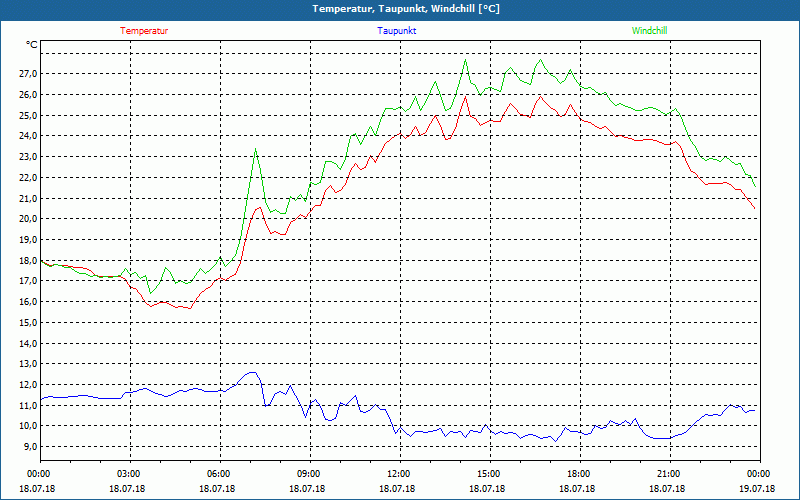Click the 20,0 y-axis value

click(x=29, y=219)
